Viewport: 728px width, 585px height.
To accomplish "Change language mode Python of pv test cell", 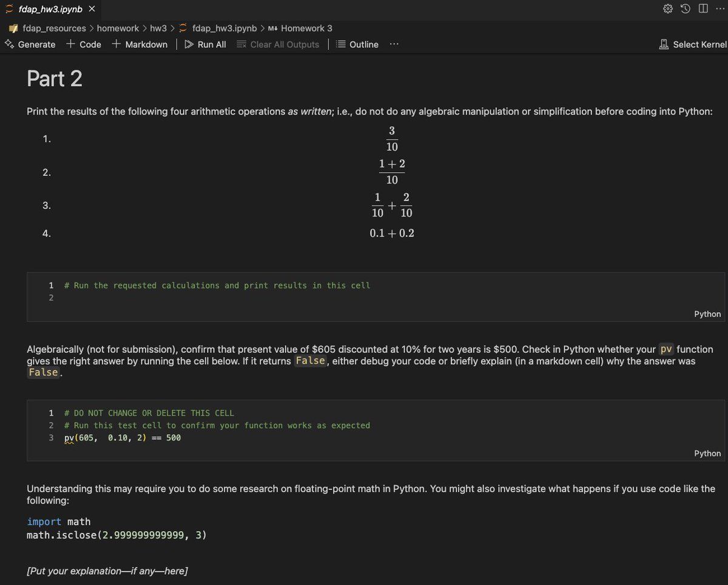I will pos(707,453).
